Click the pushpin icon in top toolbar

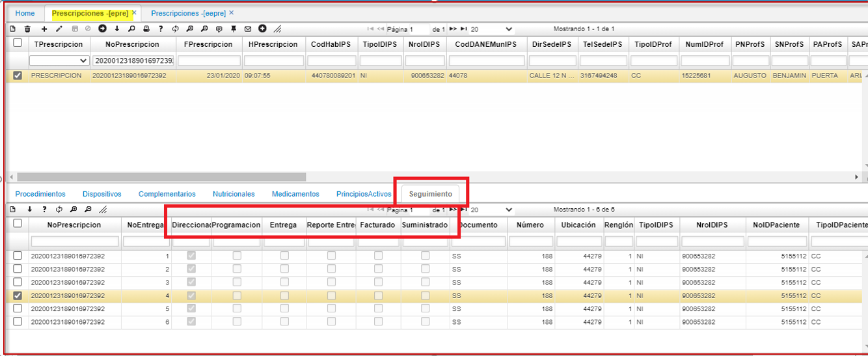[x=234, y=29]
